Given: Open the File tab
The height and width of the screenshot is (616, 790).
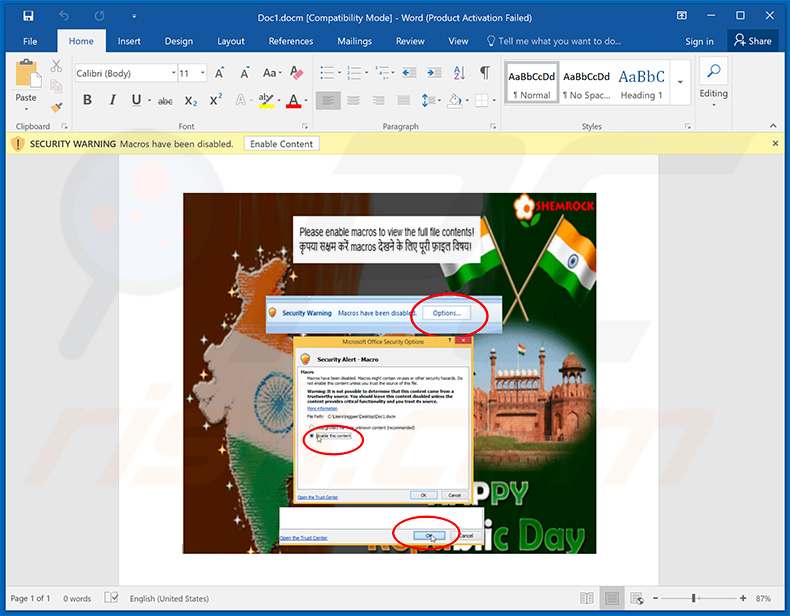Looking at the screenshot, I should click(x=30, y=41).
